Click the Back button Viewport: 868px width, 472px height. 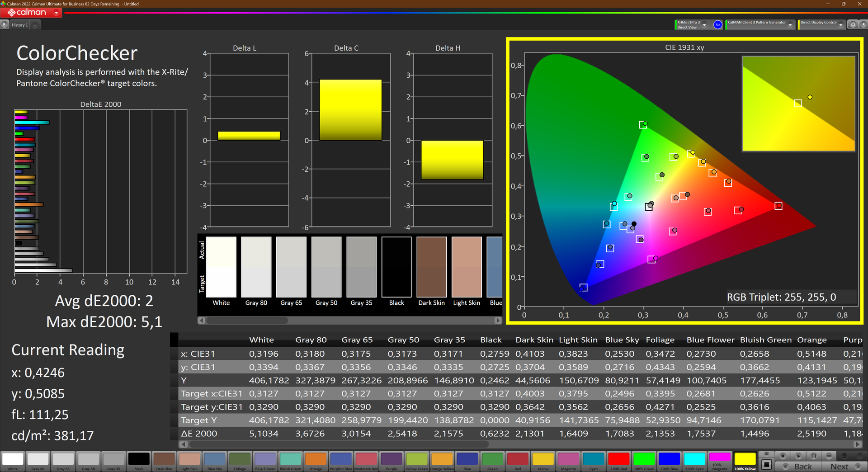click(x=798, y=467)
